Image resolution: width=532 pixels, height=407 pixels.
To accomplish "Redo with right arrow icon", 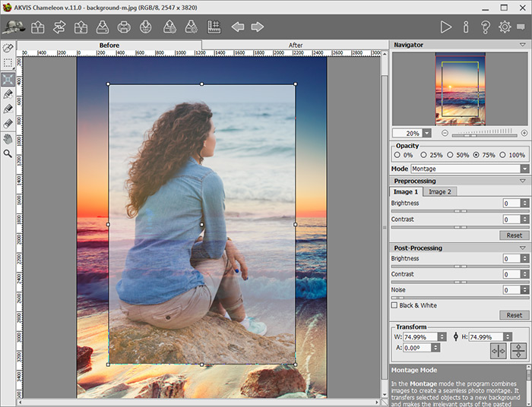I will point(258,27).
